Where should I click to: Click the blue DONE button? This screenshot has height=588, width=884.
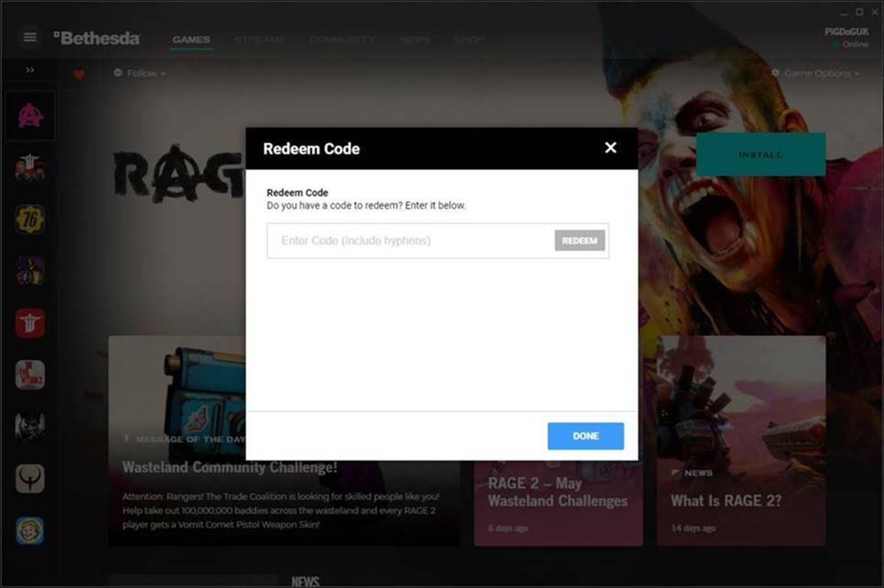click(x=586, y=436)
